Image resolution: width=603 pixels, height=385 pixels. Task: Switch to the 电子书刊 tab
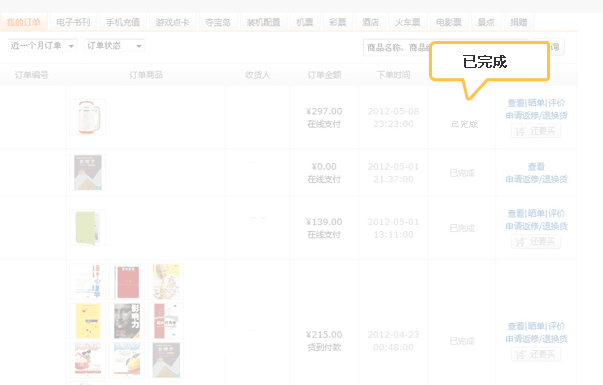click(73, 22)
